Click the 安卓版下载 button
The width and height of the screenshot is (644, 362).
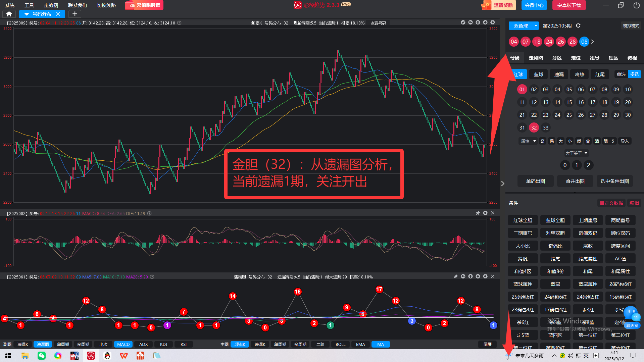coord(569,5)
